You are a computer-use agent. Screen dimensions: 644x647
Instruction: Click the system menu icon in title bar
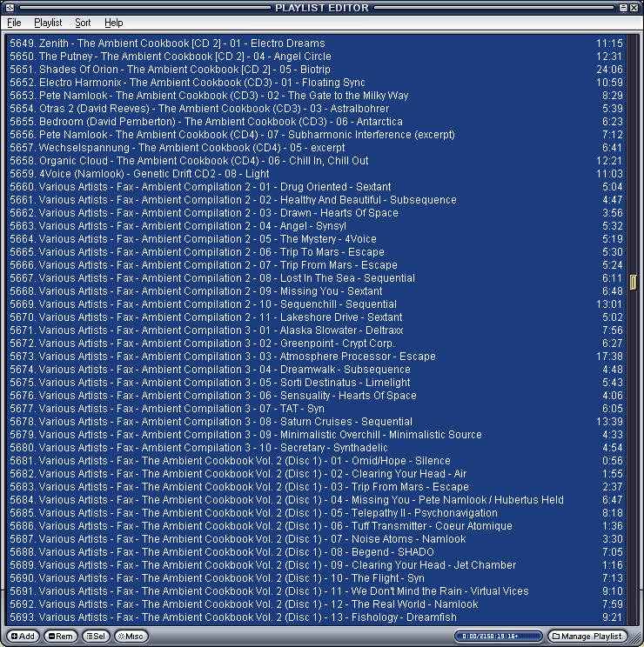tap(10, 8)
